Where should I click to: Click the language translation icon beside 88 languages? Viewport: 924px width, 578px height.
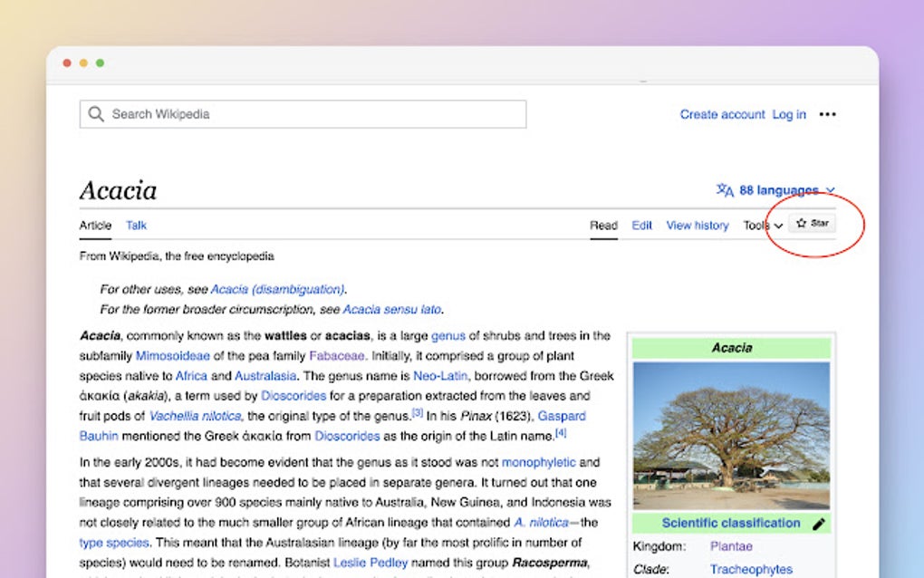(724, 190)
